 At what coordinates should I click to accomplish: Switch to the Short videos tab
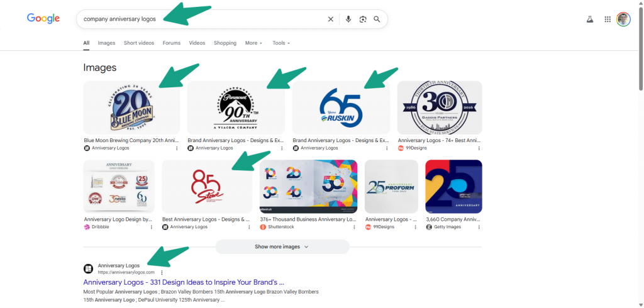coord(139,43)
